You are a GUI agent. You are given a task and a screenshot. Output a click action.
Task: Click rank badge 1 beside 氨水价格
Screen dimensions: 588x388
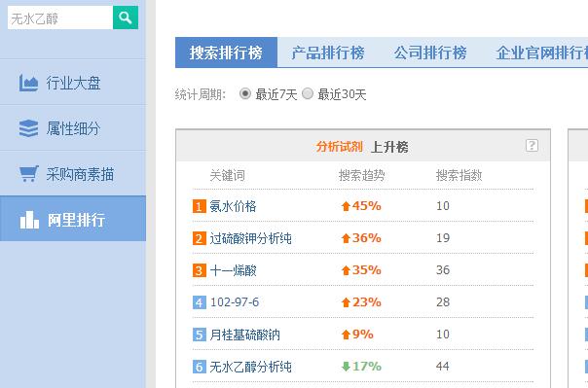click(x=200, y=206)
